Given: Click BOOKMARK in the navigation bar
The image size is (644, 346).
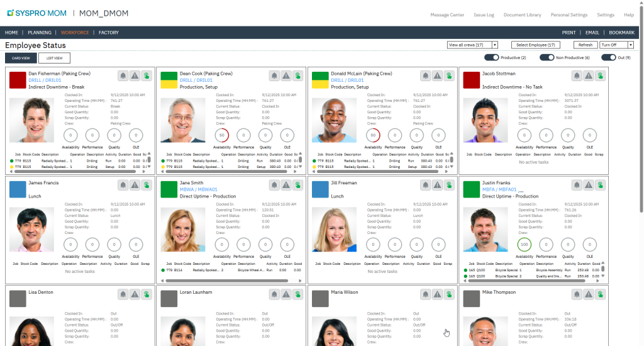Looking at the screenshot, I should point(621,33).
